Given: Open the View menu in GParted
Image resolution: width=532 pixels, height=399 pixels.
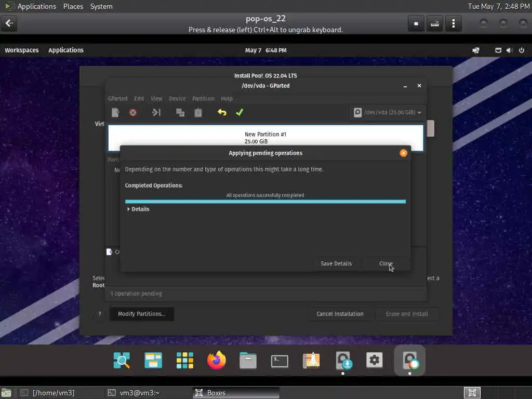Looking at the screenshot, I should 156,98.
